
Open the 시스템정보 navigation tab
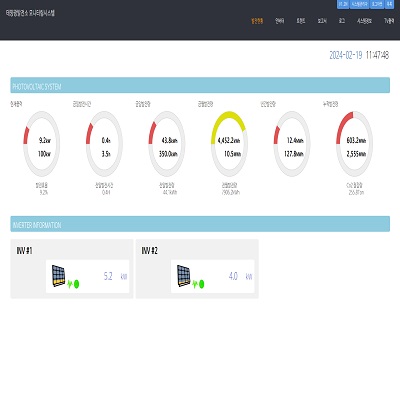click(x=364, y=21)
